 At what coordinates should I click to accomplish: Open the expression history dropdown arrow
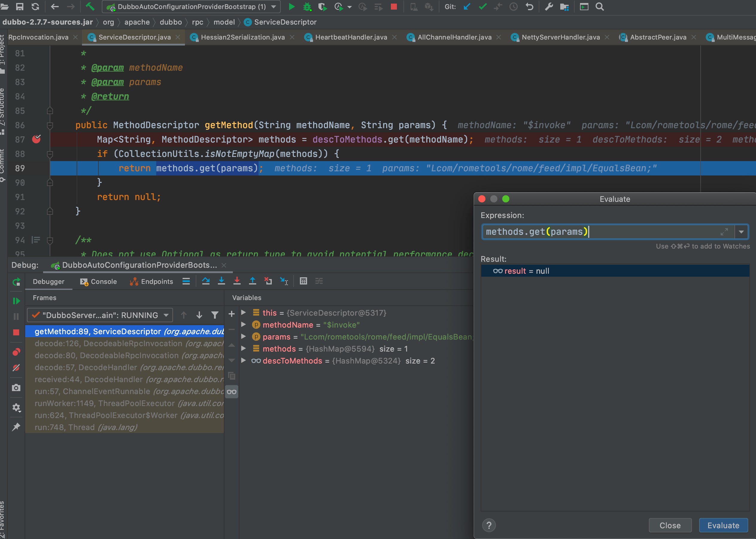[741, 232]
